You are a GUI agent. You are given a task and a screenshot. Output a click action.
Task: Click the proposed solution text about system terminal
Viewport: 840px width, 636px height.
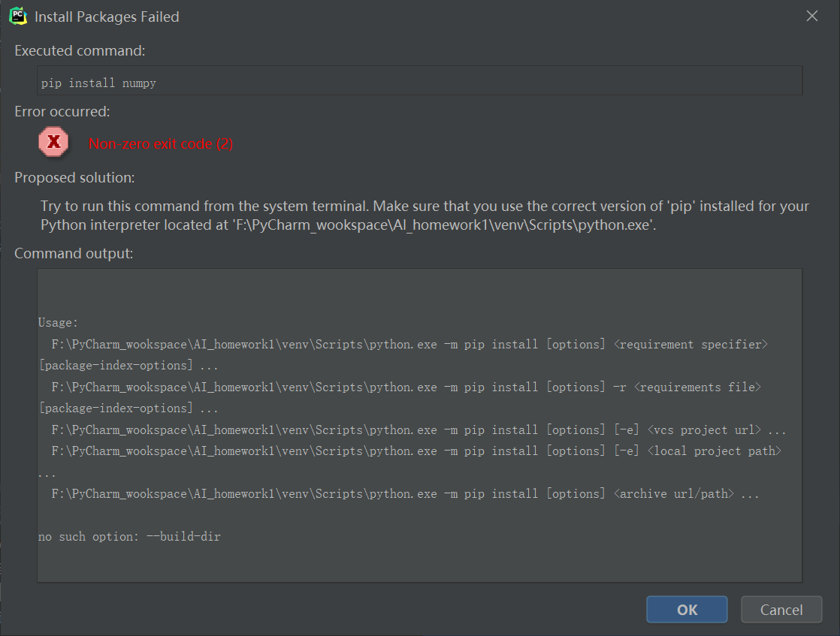pyautogui.click(x=425, y=216)
